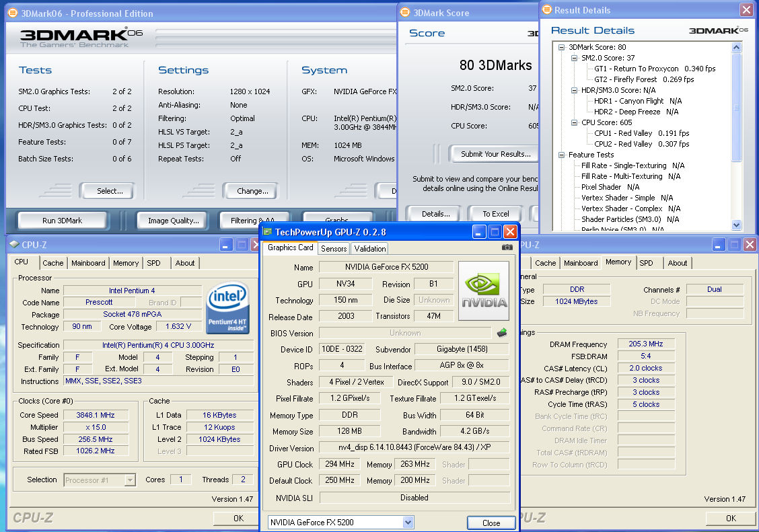Open the Mainboard tab in left CPU-Z
This screenshot has width=759, height=532.
tap(88, 263)
